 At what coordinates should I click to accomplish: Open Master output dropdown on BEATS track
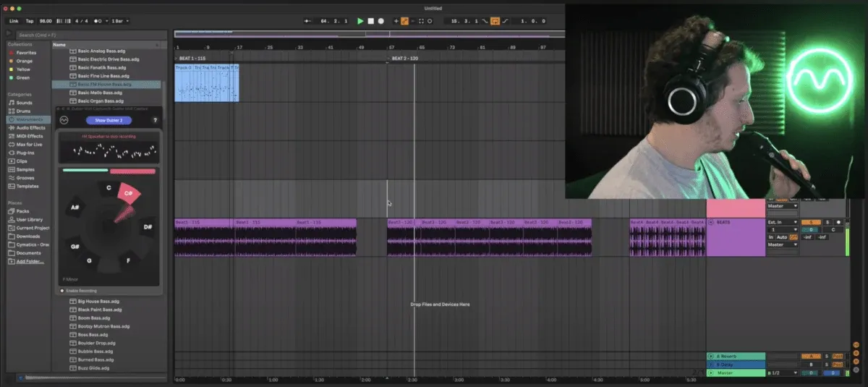[783, 244]
